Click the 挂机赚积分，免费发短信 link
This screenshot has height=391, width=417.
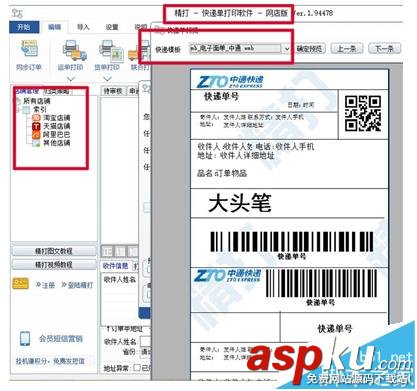pyautogui.click(x=50, y=361)
